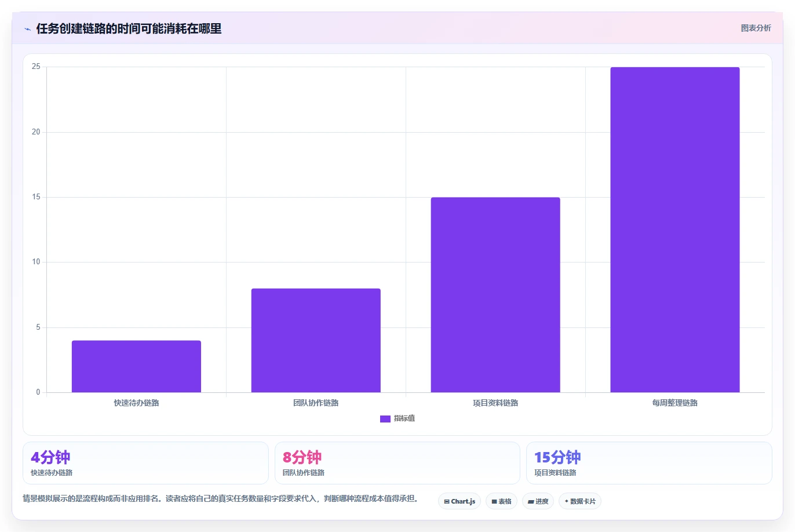Click the 8分钟 stat card value
Screen dimensions: 795x532
coord(302,457)
